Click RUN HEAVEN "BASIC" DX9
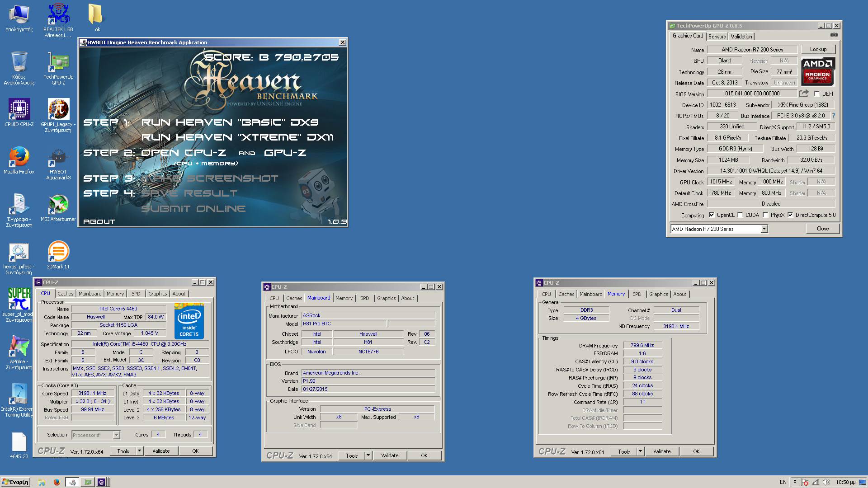Image resolution: width=868 pixels, height=488 pixels. [x=230, y=122]
